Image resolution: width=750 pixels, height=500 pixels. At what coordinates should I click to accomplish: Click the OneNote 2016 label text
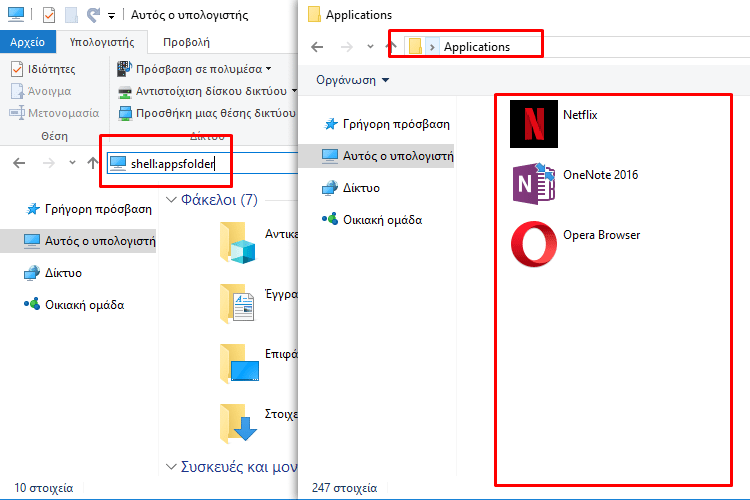point(600,175)
